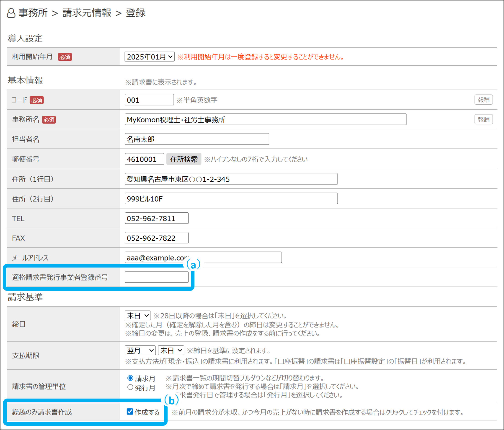Click the メールアドレス field

click(x=233, y=257)
